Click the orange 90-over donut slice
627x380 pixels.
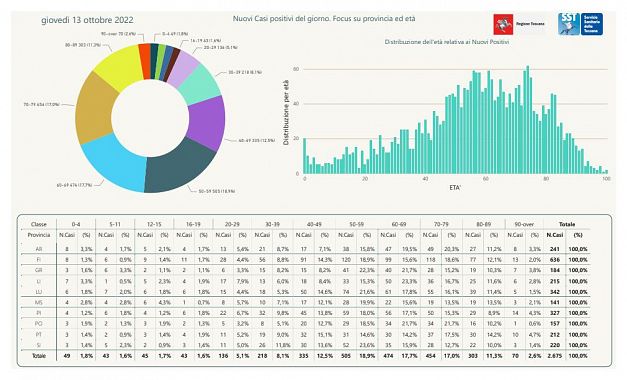145,61
